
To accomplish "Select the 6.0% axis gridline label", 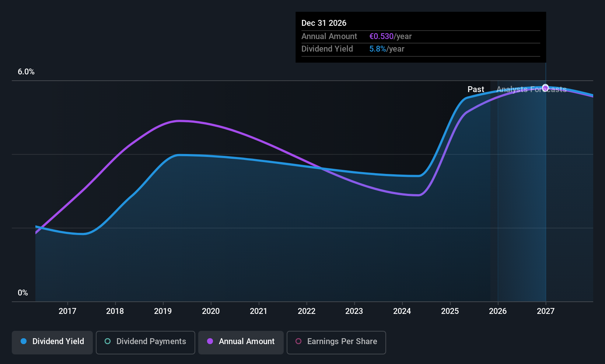I will 26,72.
